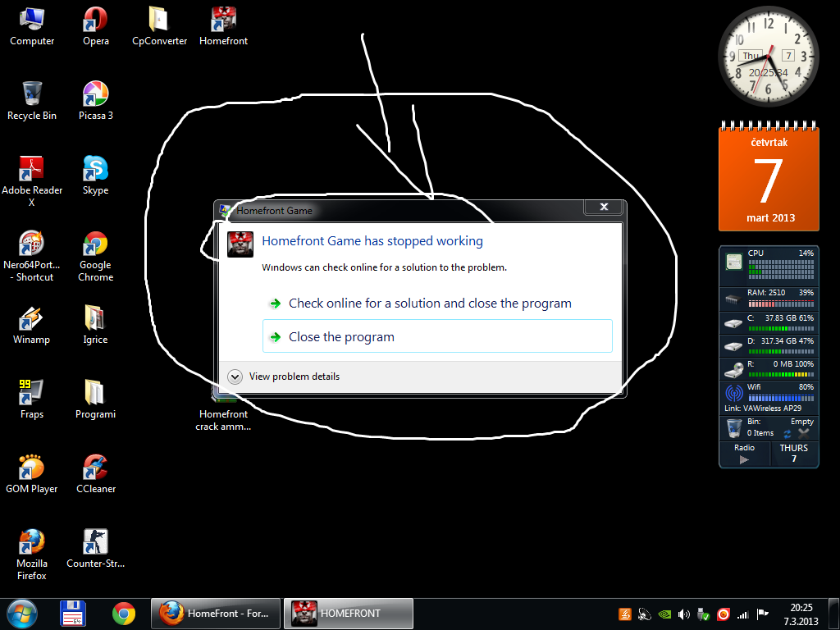Launch the Skype desktop shortcut
Image resolution: width=840 pixels, height=630 pixels.
[x=95, y=176]
